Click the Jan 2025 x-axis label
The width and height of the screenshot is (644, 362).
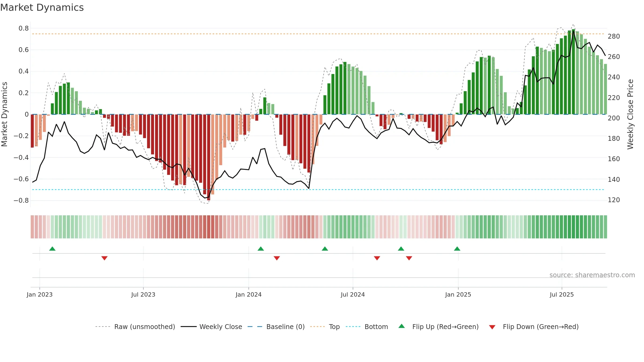(x=458, y=294)
